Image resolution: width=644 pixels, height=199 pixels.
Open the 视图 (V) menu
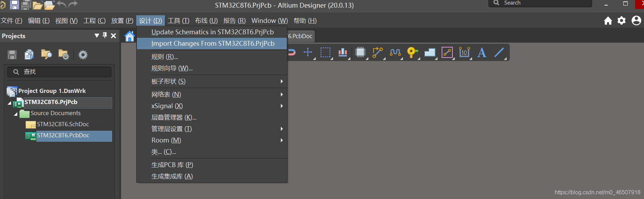66,21
